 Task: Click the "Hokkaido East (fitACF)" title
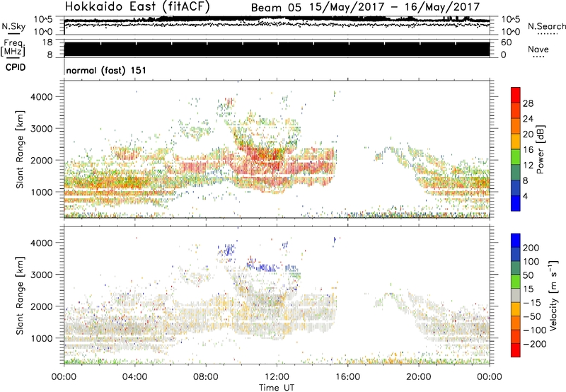pos(137,6)
